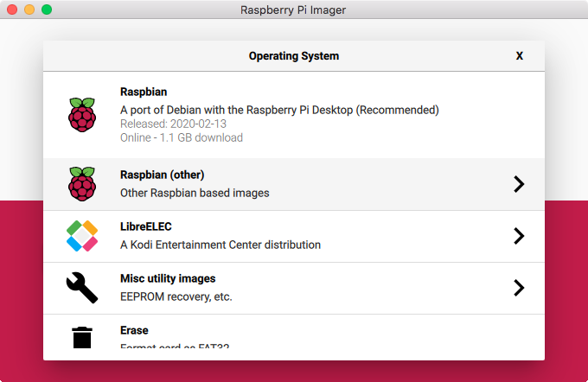Open the LibreELEC entry title

[x=146, y=226]
